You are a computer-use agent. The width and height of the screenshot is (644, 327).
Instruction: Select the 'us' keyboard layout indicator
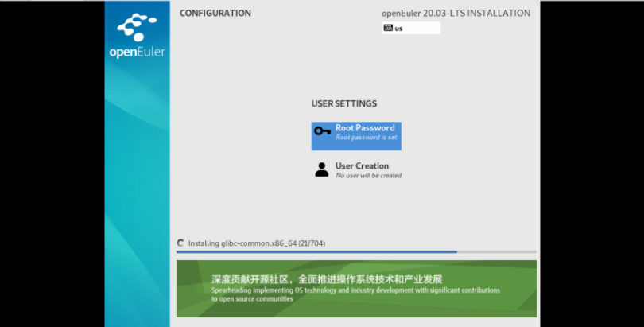[410, 28]
